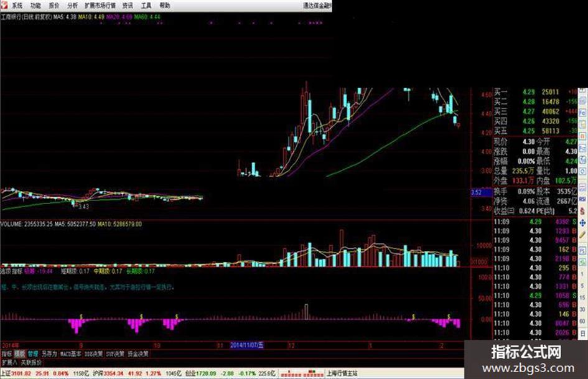Click the 11:09 4.29 S trade row with 4392
This screenshot has height=379, width=588.
pos(534,222)
